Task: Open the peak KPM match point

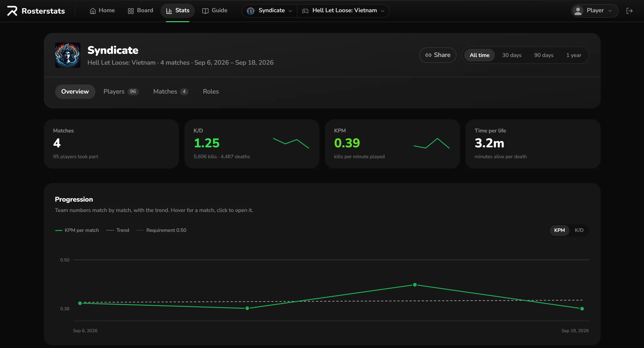Action: click(x=415, y=285)
